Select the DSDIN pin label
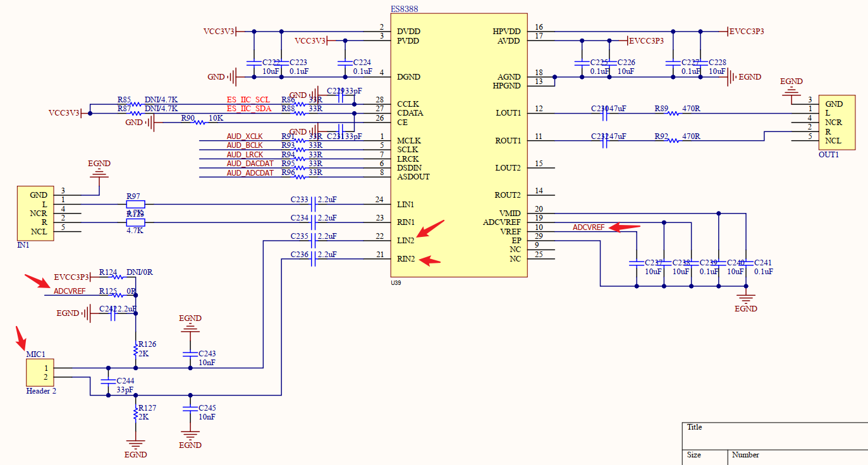This screenshot has height=465, width=868. click(x=410, y=168)
